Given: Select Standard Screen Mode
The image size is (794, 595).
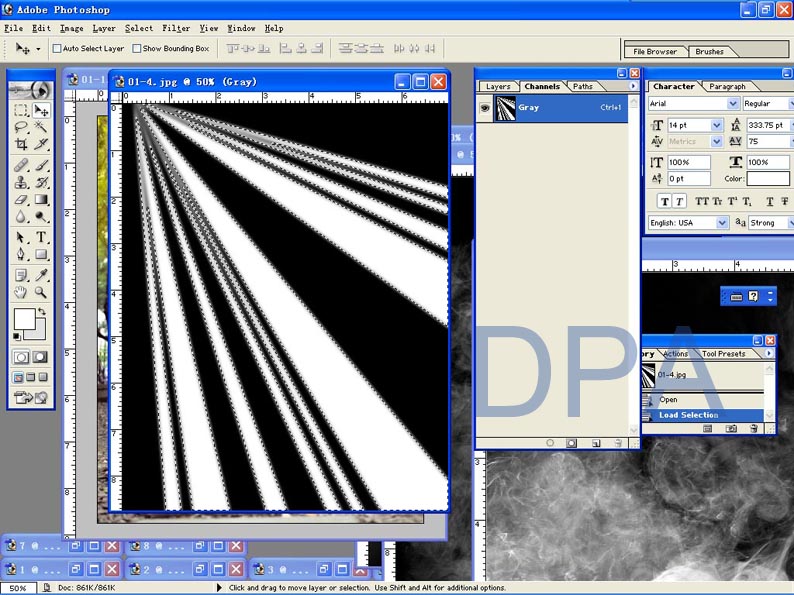Looking at the screenshot, I should point(18,377).
